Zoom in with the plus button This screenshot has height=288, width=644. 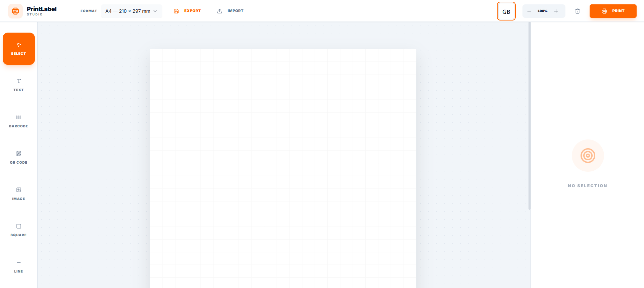[556, 11]
